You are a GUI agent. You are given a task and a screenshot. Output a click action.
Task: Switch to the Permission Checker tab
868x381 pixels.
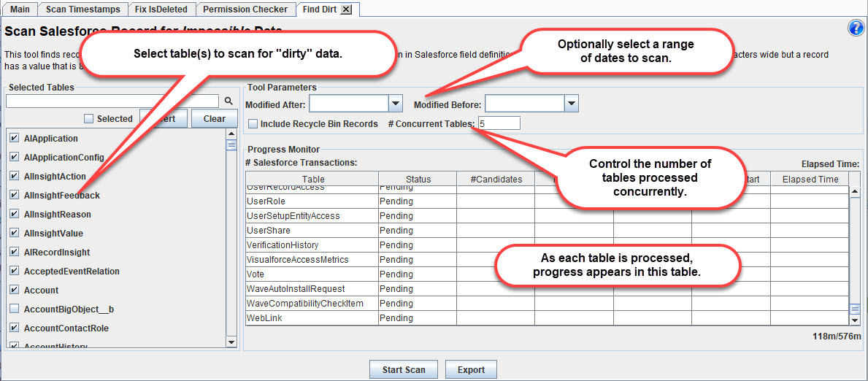[x=245, y=9]
